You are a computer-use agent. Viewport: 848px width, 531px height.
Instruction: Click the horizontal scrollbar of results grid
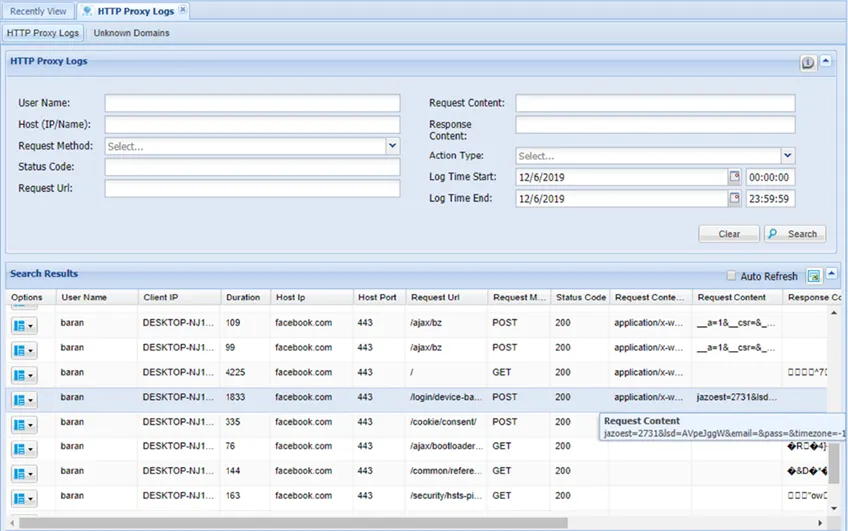pyautogui.click(x=294, y=523)
